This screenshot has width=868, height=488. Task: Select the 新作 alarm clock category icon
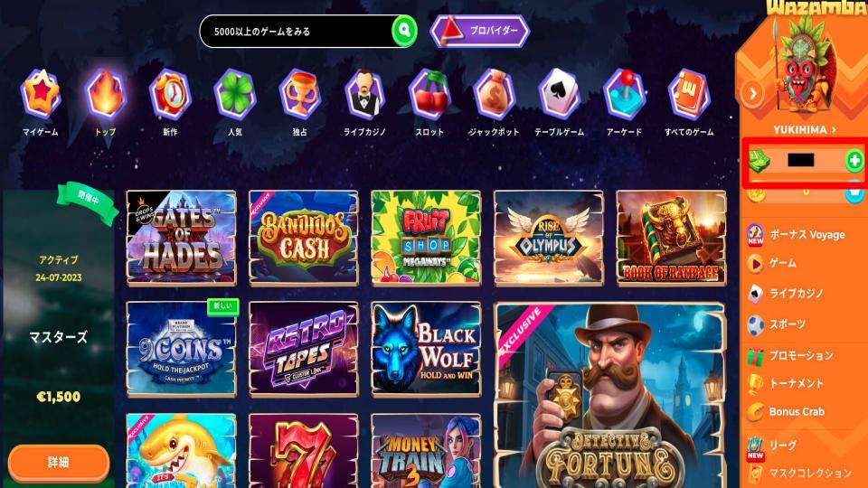[x=170, y=93]
